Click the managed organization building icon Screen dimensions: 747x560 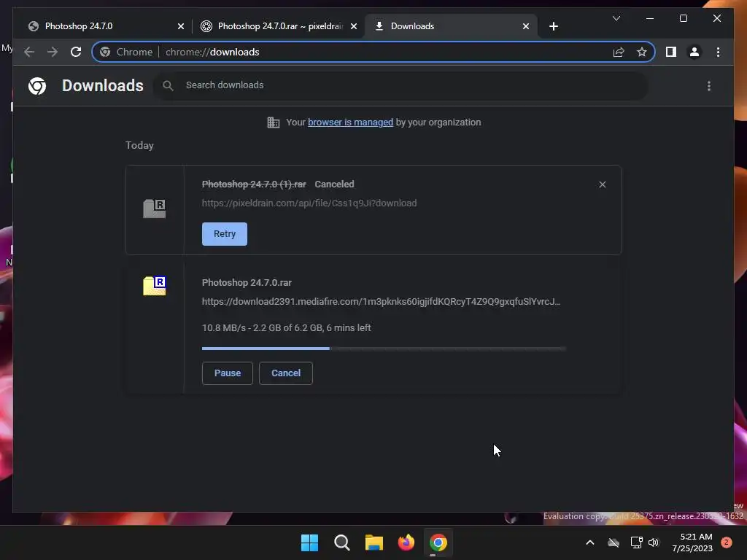pyautogui.click(x=274, y=122)
